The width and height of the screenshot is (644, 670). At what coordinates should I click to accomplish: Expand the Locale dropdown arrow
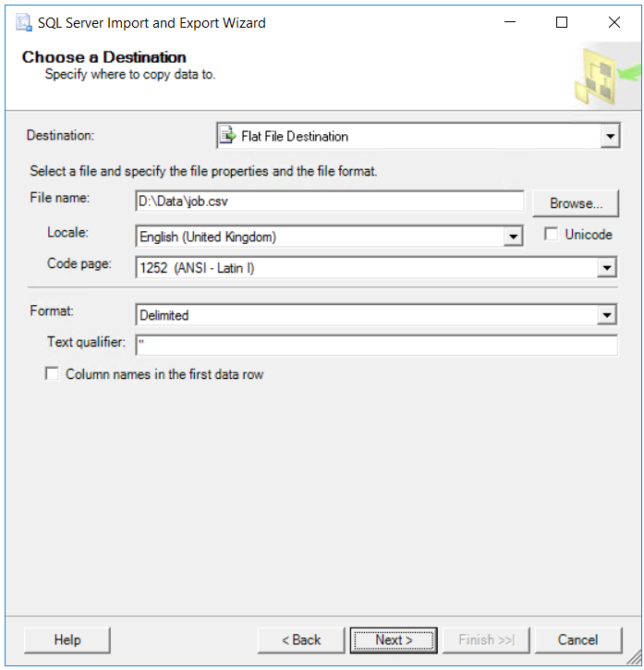point(513,237)
